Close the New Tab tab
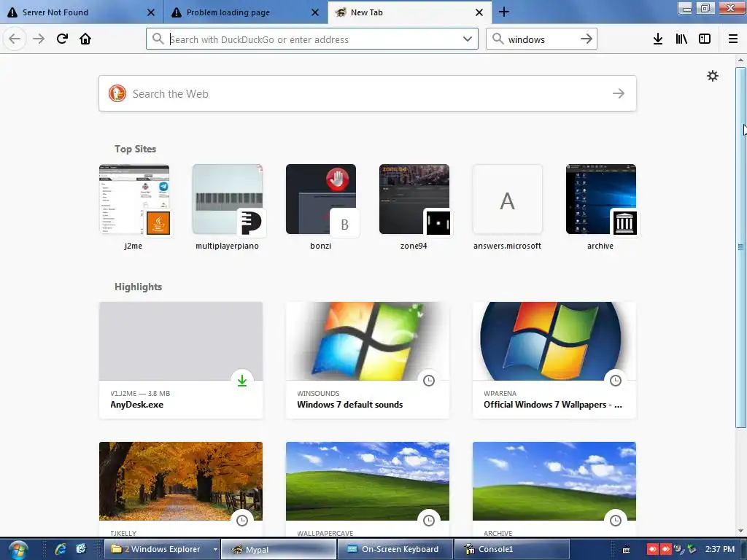This screenshot has height=560, width=747. (479, 12)
